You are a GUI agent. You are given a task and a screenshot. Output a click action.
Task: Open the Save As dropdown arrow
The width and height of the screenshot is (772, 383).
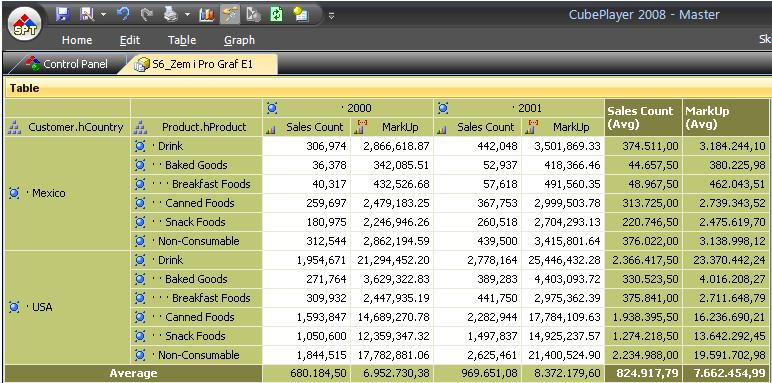coord(103,15)
